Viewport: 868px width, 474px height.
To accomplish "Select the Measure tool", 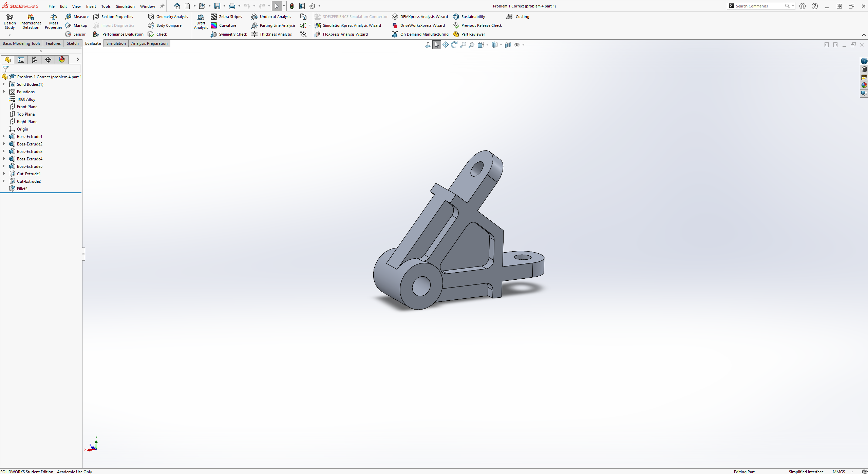I will coord(77,17).
